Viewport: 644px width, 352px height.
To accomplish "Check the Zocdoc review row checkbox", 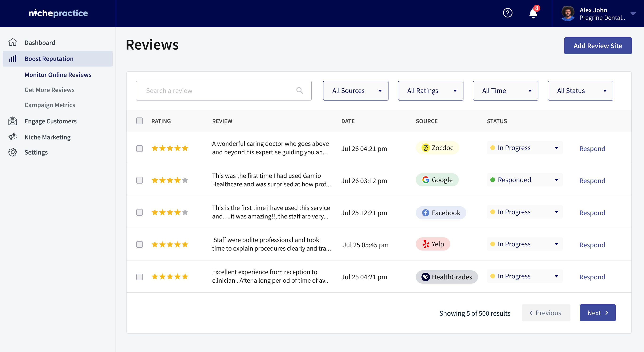I will click(140, 149).
